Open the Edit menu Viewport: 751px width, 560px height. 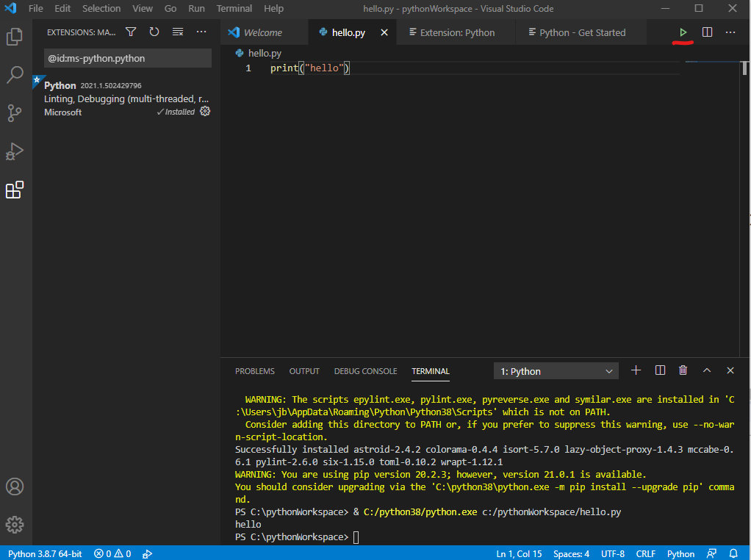click(x=62, y=8)
